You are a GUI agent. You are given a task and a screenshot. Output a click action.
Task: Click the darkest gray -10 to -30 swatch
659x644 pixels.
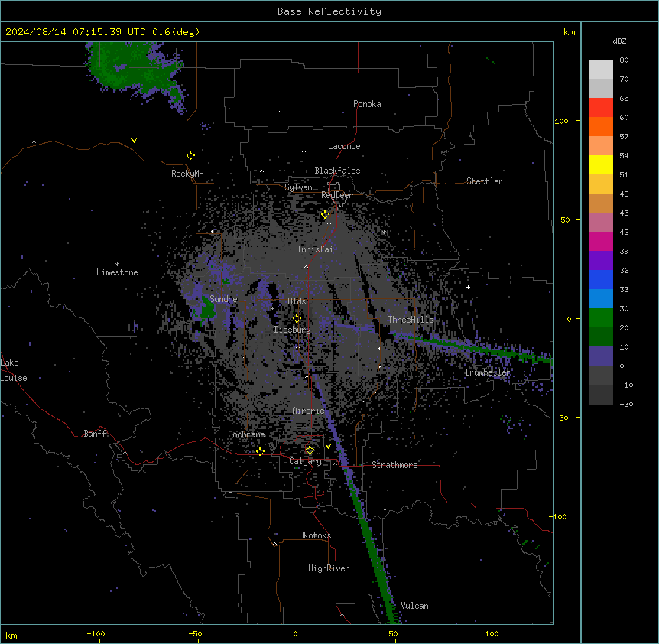coord(601,395)
